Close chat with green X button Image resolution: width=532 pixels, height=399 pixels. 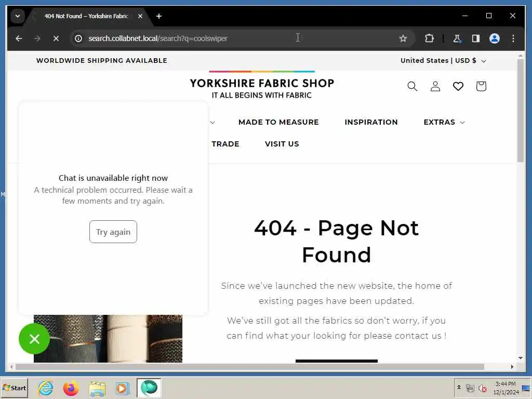point(34,339)
